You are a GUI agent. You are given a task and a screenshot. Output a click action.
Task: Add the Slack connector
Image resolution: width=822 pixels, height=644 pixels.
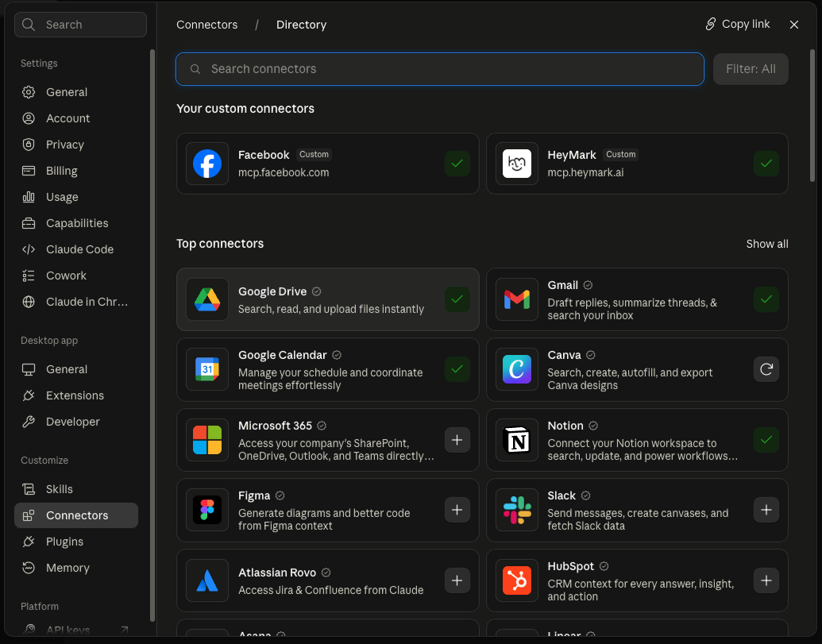coord(766,510)
